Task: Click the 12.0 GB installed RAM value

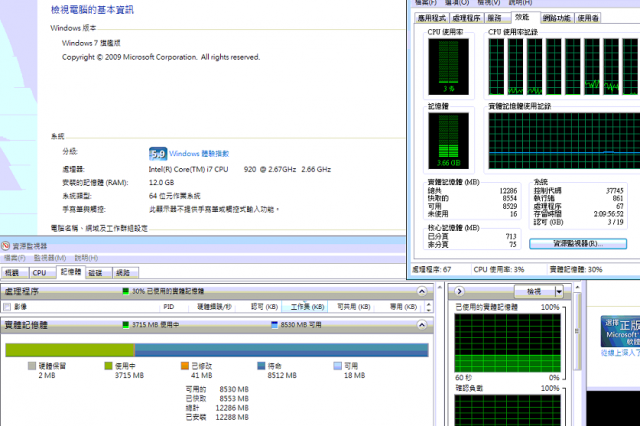Action: [x=161, y=182]
